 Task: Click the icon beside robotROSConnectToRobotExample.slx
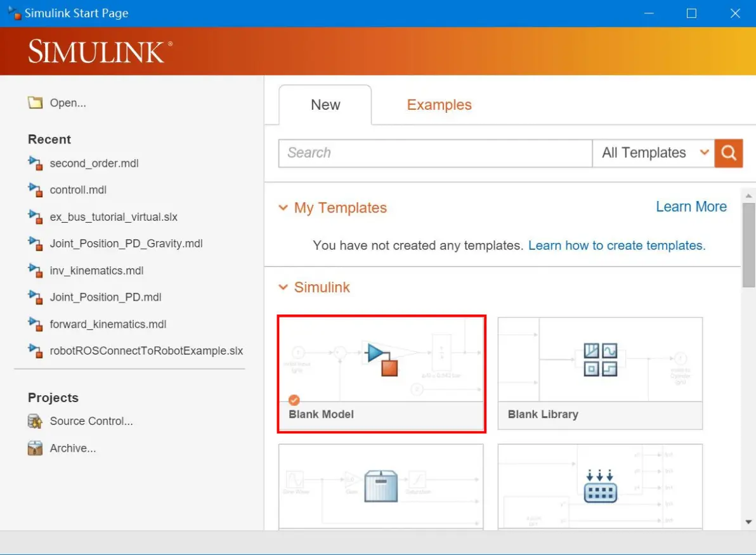point(35,351)
